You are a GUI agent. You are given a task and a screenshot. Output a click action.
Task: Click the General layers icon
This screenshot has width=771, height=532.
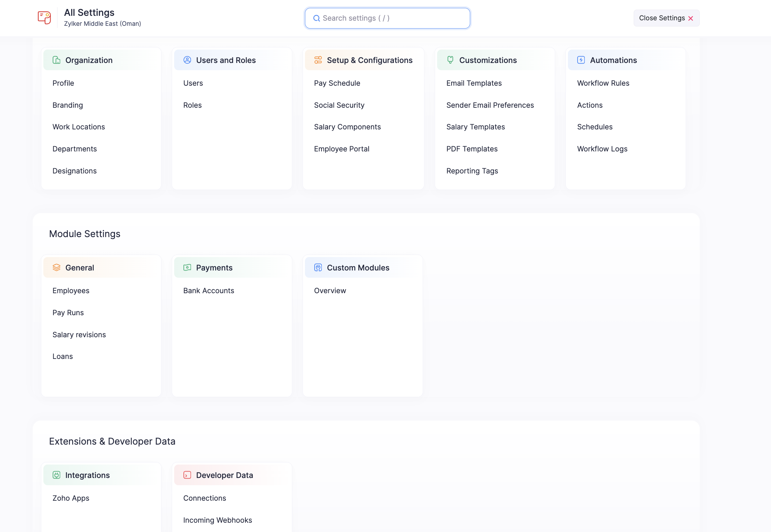coord(56,268)
